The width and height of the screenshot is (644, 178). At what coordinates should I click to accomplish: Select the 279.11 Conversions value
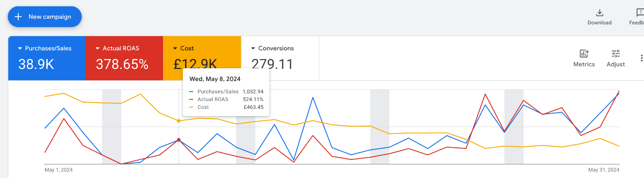coord(272,64)
